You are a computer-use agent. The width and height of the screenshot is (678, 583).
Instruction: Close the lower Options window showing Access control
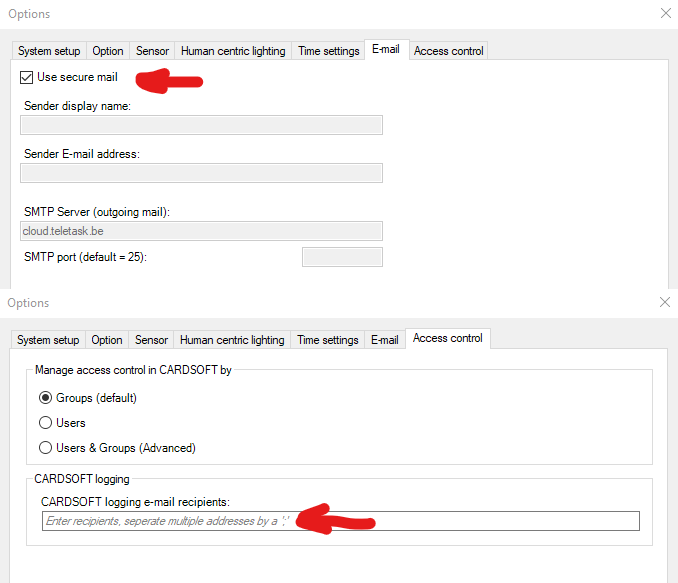666,302
